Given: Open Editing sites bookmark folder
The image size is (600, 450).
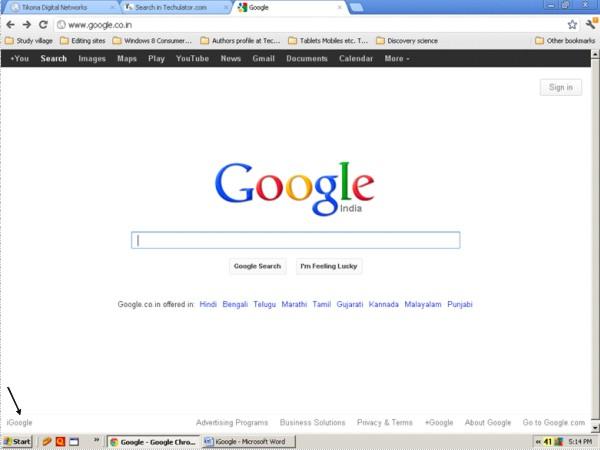Looking at the screenshot, I should click(82, 41).
